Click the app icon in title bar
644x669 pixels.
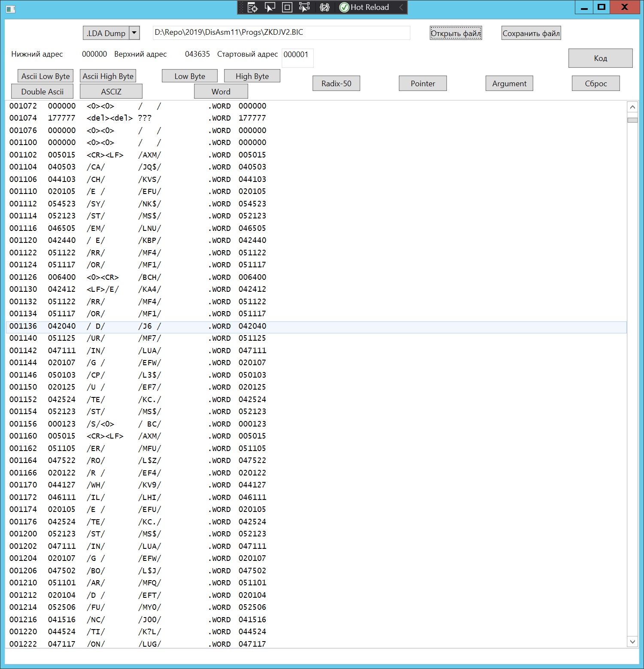pyautogui.click(x=10, y=8)
